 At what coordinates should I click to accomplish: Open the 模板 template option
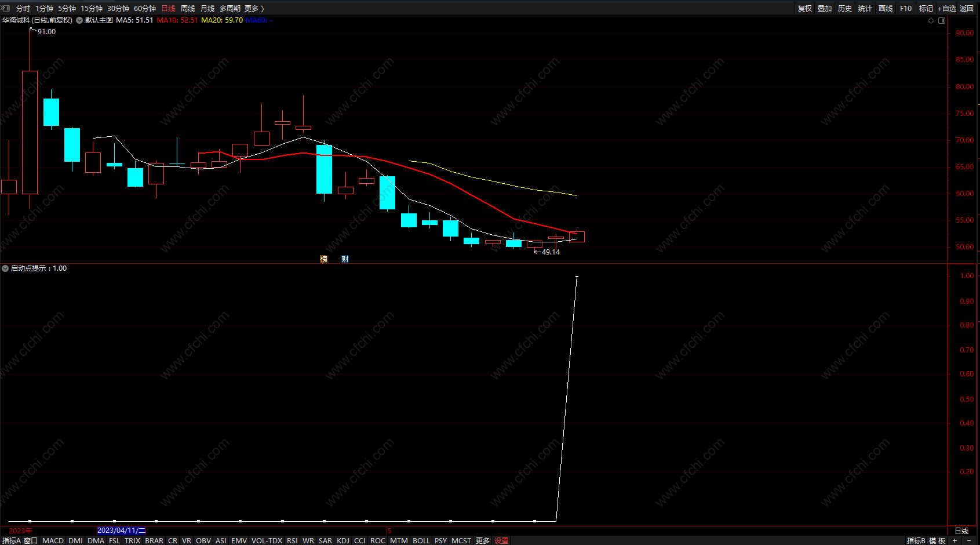tap(937, 540)
